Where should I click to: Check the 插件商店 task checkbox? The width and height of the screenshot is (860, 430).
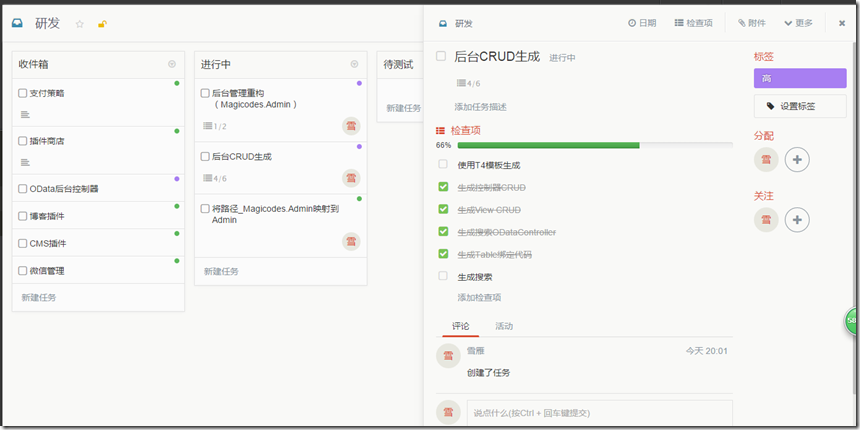pyautogui.click(x=22, y=141)
